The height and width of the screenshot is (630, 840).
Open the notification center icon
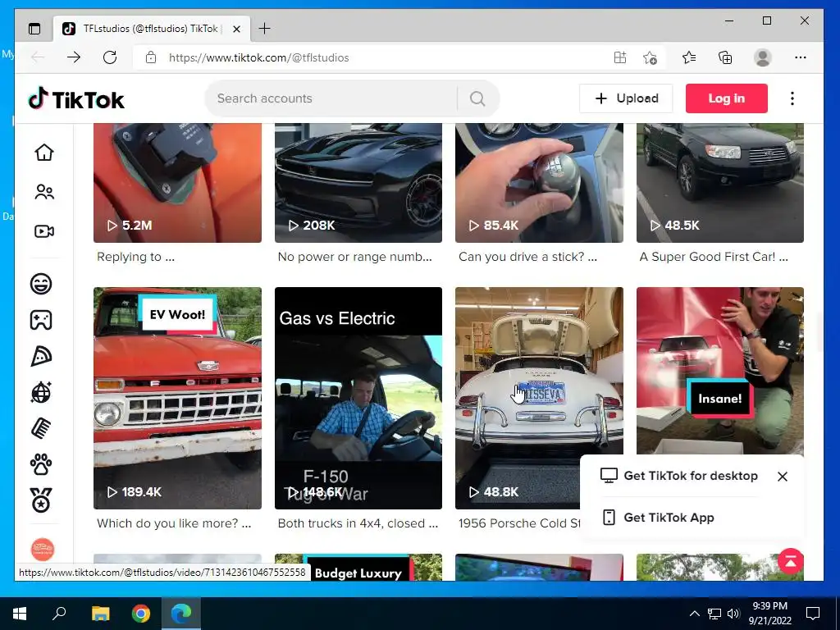coord(813,614)
